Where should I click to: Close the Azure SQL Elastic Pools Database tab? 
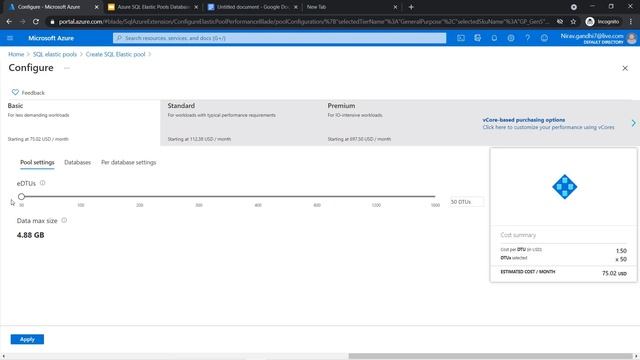coord(196,7)
